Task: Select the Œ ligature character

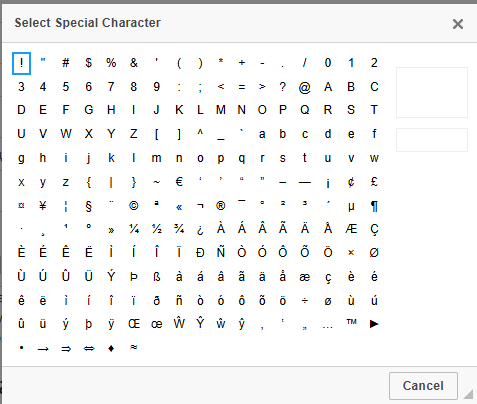Action: tap(134, 324)
